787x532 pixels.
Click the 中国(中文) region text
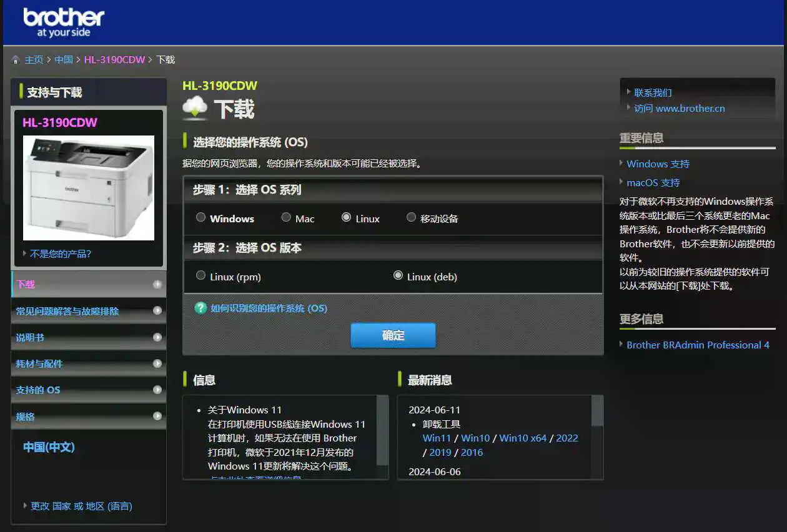[x=49, y=447]
